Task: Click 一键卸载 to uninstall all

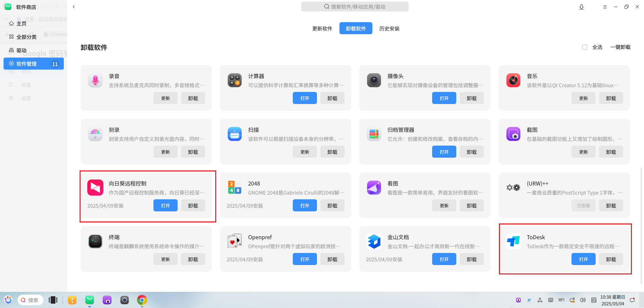Action: tap(620, 47)
